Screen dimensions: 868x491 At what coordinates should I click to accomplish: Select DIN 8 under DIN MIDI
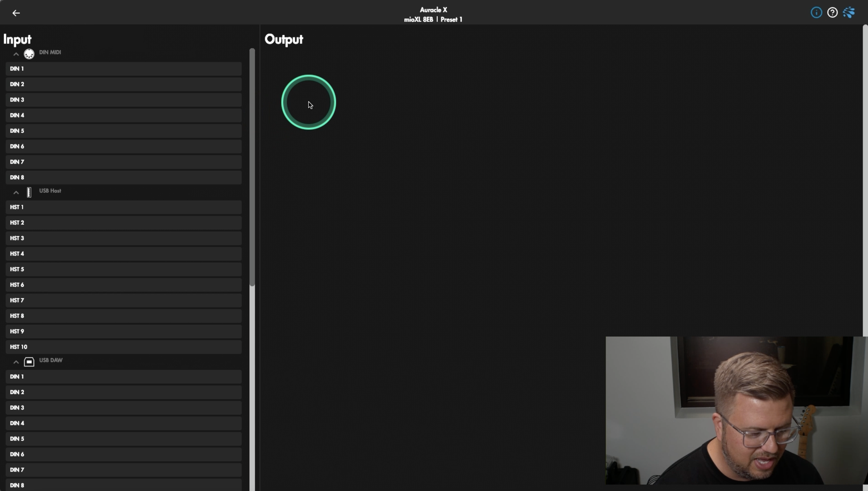click(x=123, y=177)
